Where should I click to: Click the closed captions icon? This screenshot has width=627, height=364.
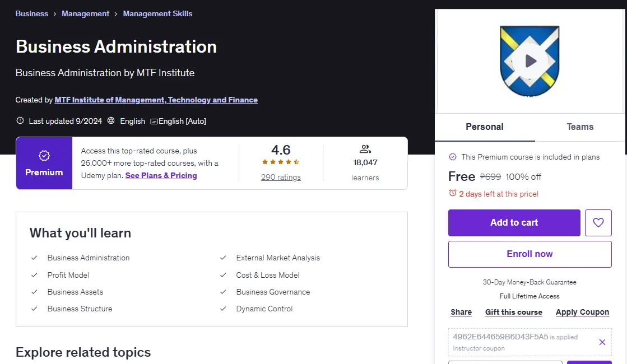pyautogui.click(x=154, y=121)
